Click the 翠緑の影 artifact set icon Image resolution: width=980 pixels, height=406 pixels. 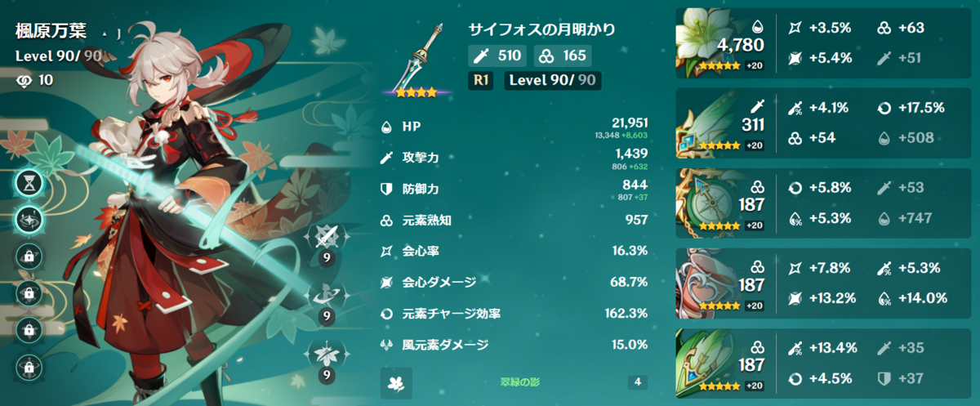click(x=396, y=382)
